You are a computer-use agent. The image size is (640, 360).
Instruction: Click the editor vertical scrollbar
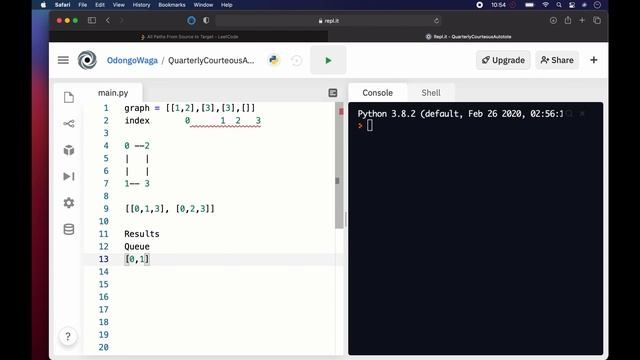[339, 165]
